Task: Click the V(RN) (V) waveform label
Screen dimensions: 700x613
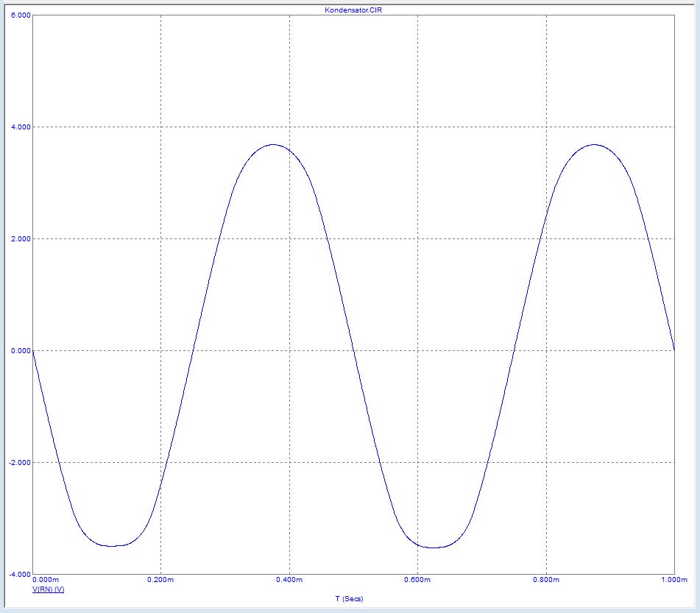Action: [x=49, y=589]
